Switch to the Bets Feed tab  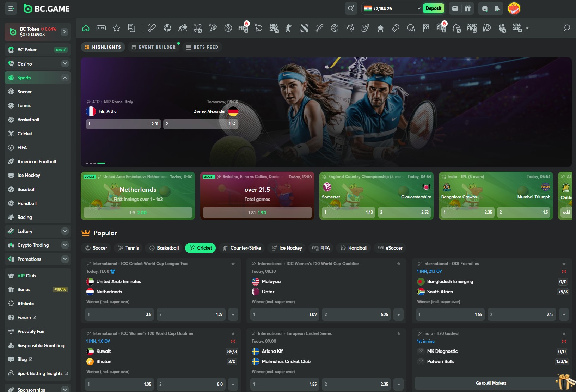[x=202, y=47]
